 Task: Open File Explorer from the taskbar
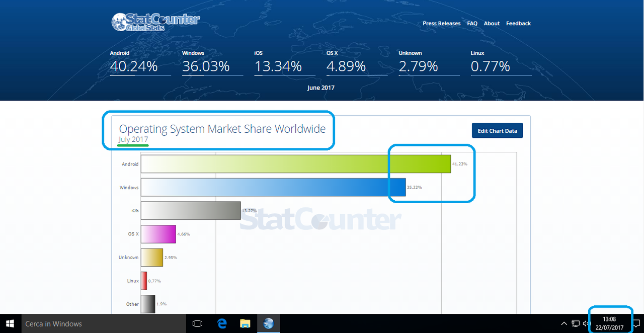click(245, 323)
